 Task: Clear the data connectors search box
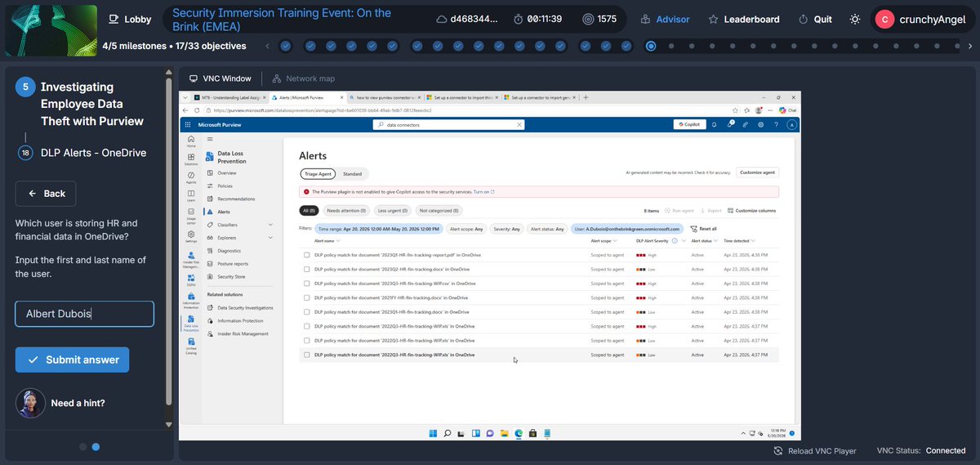tap(519, 125)
